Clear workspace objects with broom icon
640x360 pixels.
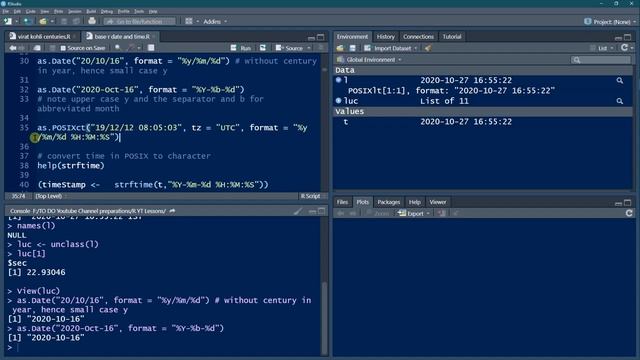[427, 48]
